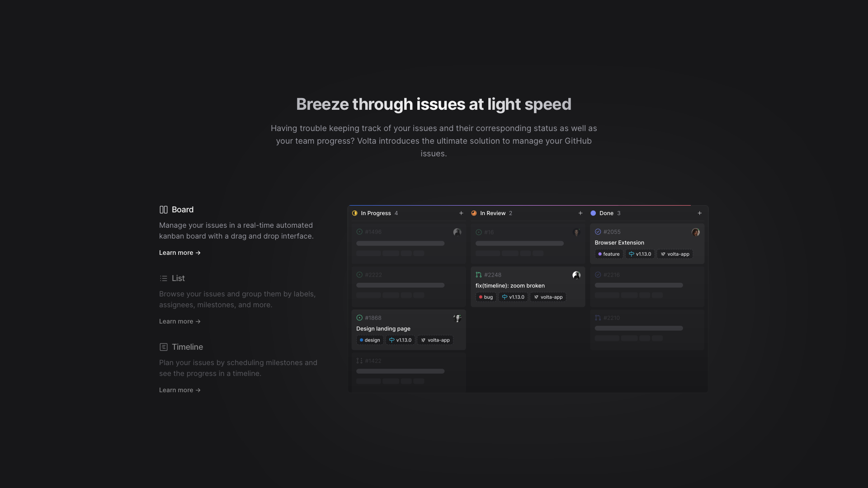
Task: Click v1.13.0 milestone on Browser Extension card
Action: click(x=640, y=254)
